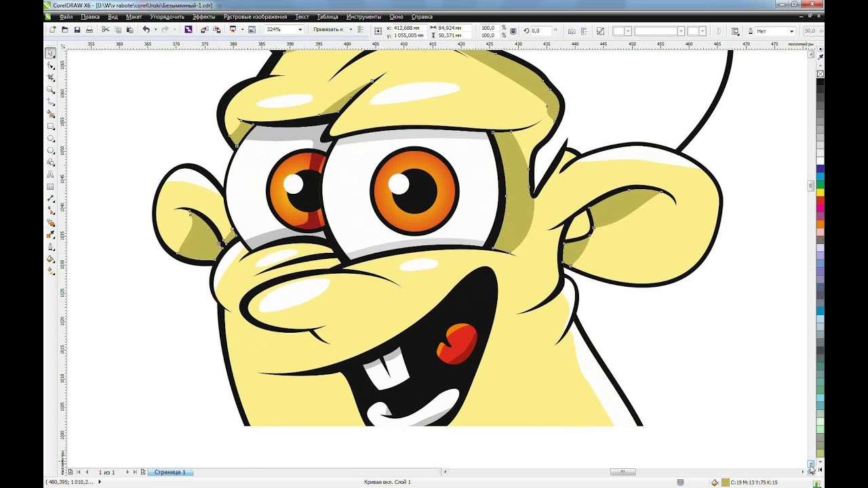868x488 pixels.
Task: Click the Export icon
Action: click(x=216, y=30)
